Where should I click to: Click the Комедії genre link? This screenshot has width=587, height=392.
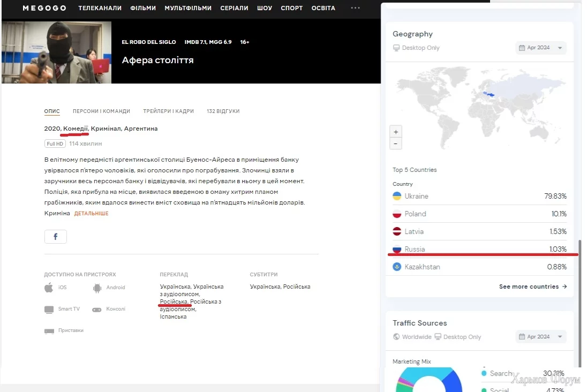75,129
